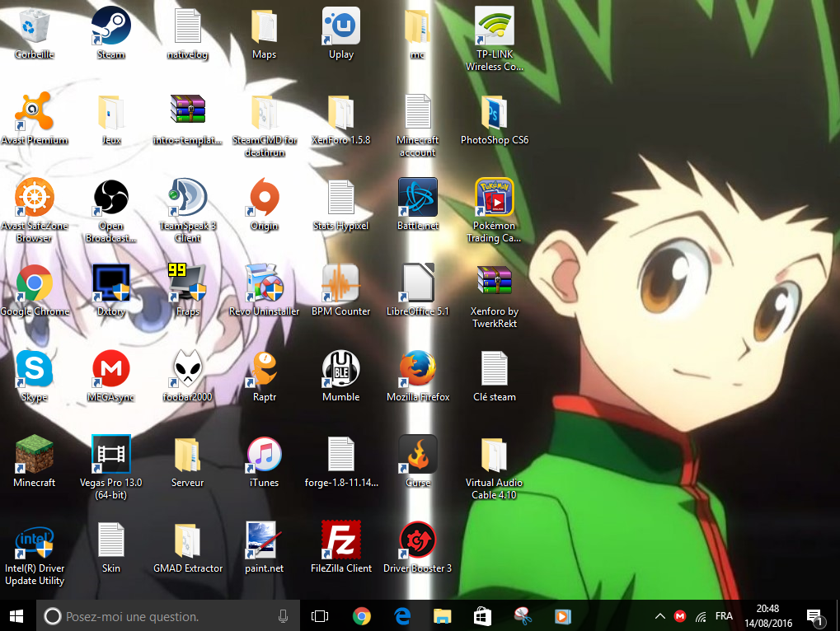The image size is (840, 631).
Task: Launch Google Chrome desktop shortcut
Action: pos(35,283)
